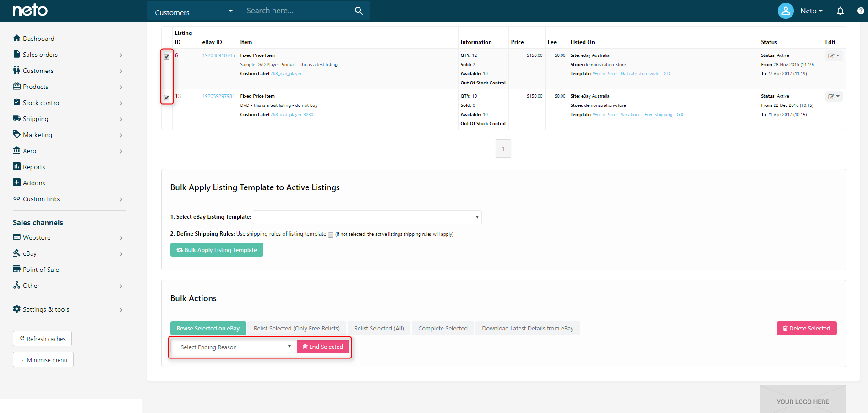The height and width of the screenshot is (413, 868).
Task: Enable use shipping rules of listing template
Action: point(331,235)
